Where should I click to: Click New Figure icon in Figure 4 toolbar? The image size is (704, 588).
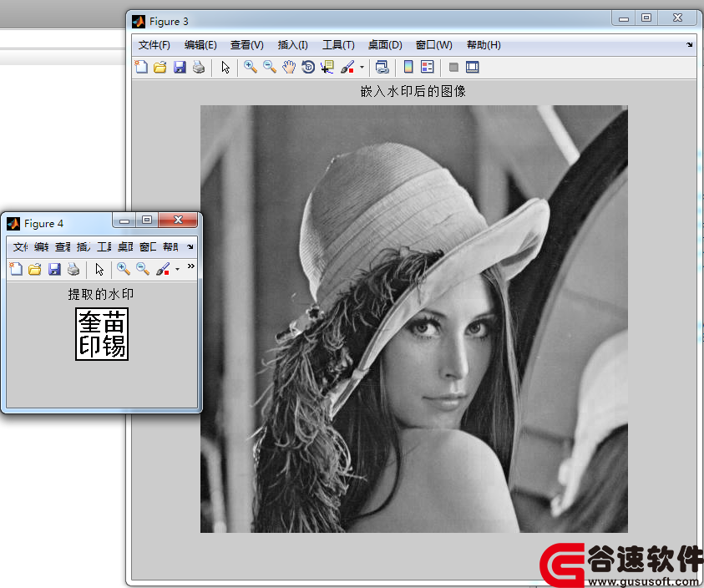(16, 269)
